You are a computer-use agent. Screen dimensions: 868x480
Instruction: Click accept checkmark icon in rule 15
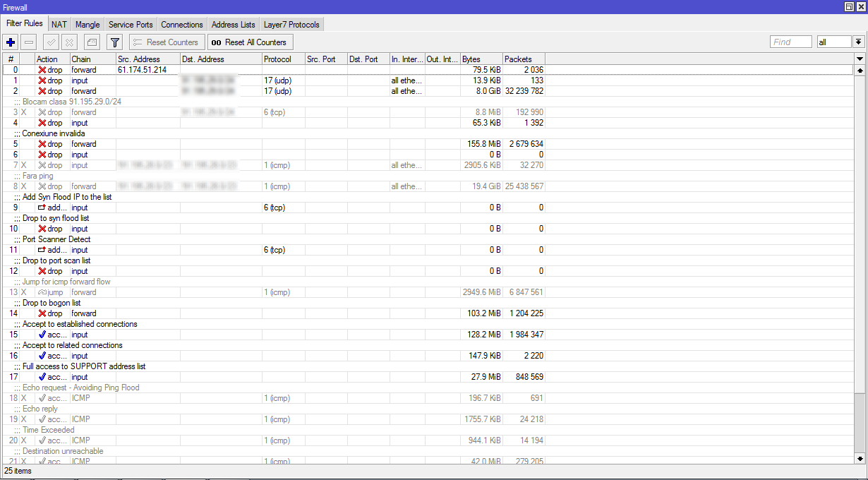tap(42, 335)
